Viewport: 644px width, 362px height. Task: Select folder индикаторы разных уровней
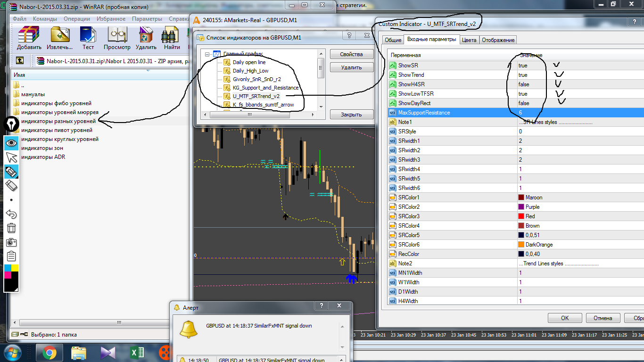(x=58, y=121)
